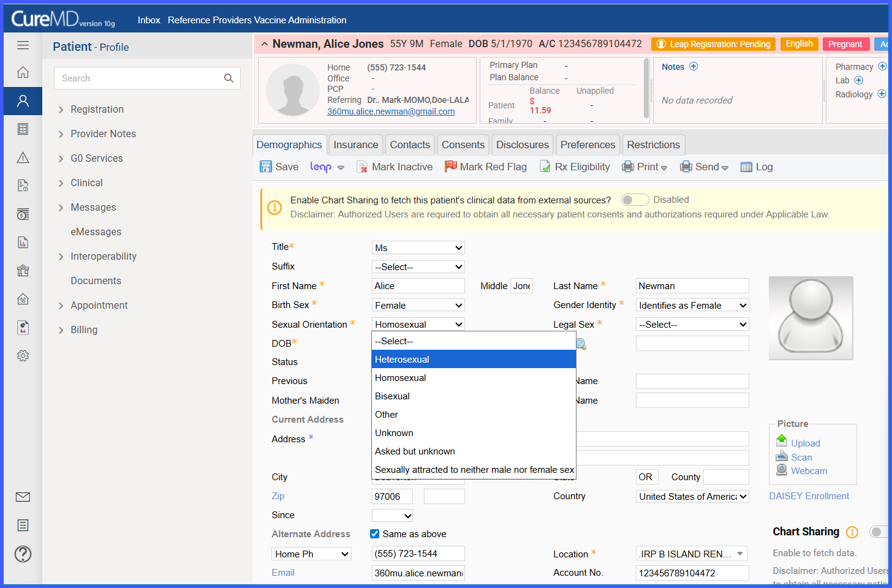
Task: Open the Gender Identity dropdown
Action: coord(692,305)
